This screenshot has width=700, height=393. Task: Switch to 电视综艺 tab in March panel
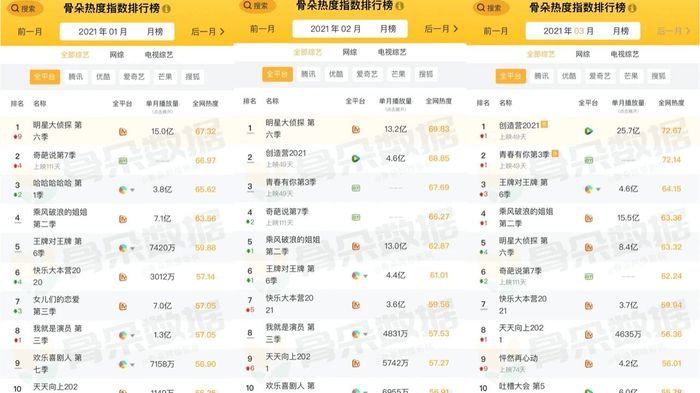click(x=625, y=54)
